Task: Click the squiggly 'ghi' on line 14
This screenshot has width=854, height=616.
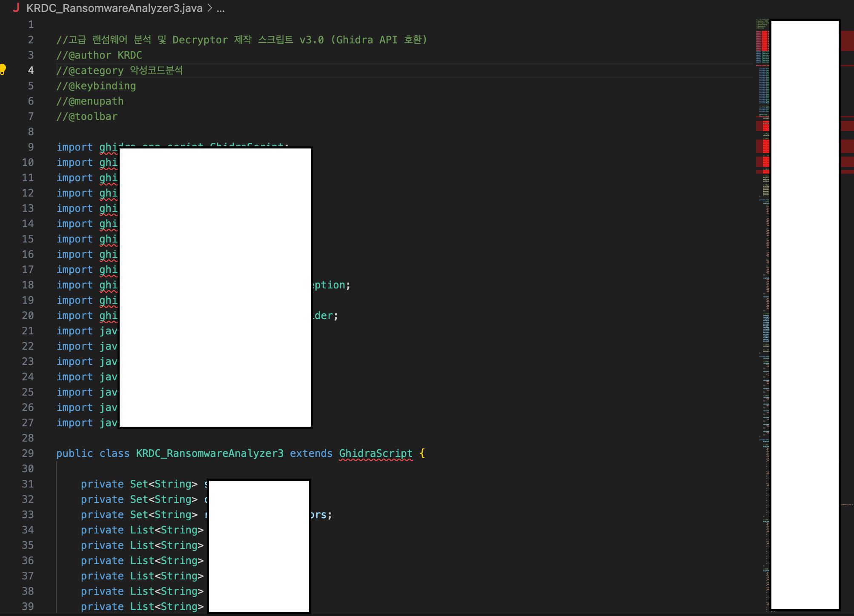Action: click(x=108, y=224)
